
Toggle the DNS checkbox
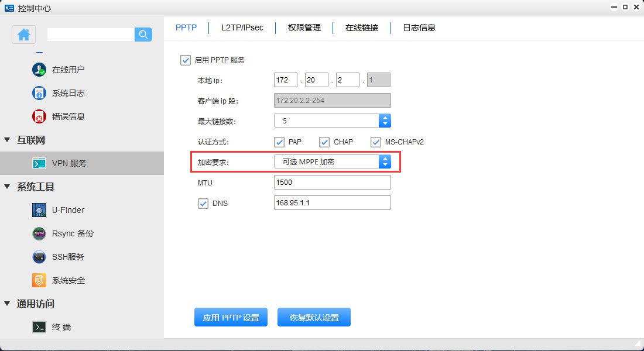(x=203, y=202)
